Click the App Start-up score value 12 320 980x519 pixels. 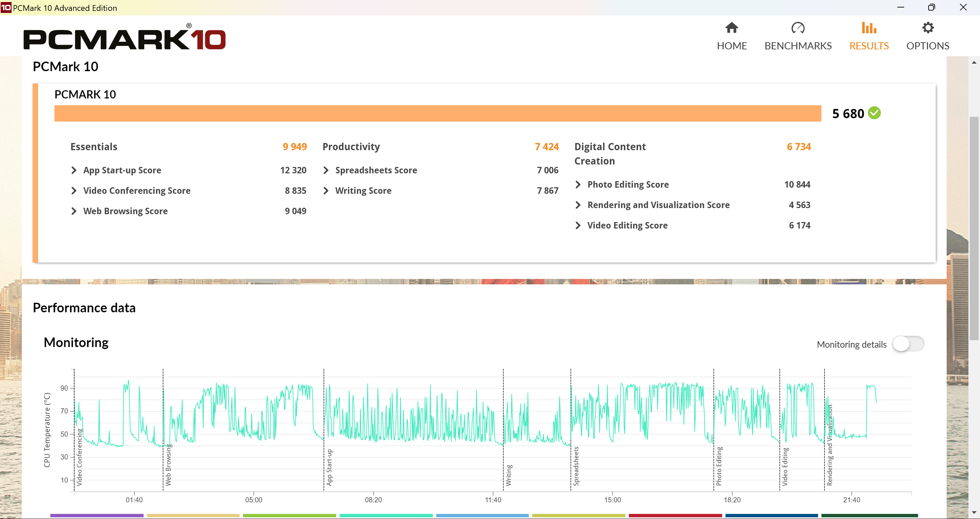point(293,170)
